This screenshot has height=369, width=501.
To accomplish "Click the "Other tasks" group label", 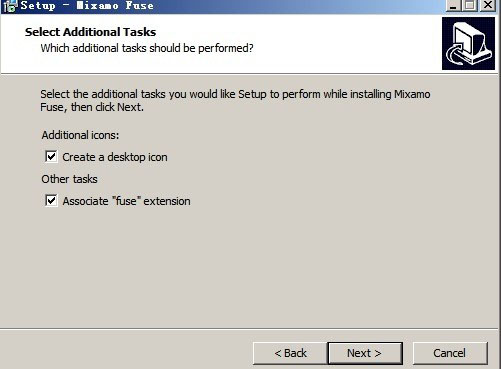I will click(69, 179).
